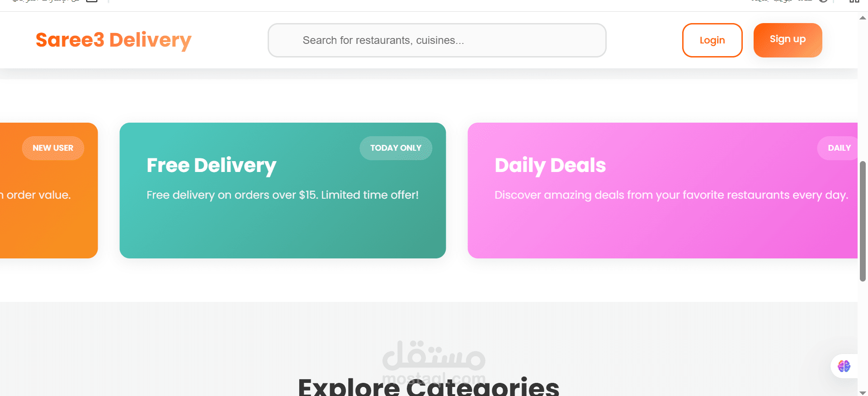This screenshot has height=396, width=868.
Task: Click the scrollbar down arrow
Action: 863,392
